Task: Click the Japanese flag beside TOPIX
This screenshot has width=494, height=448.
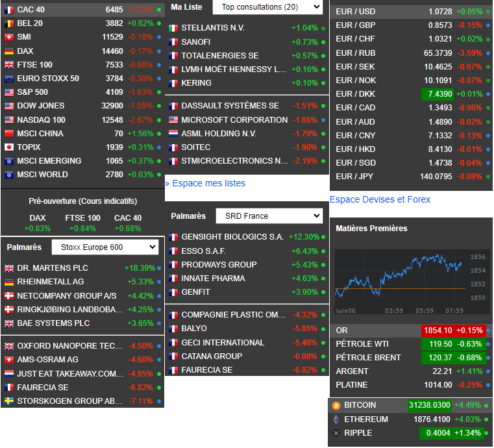Action: point(9,147)
